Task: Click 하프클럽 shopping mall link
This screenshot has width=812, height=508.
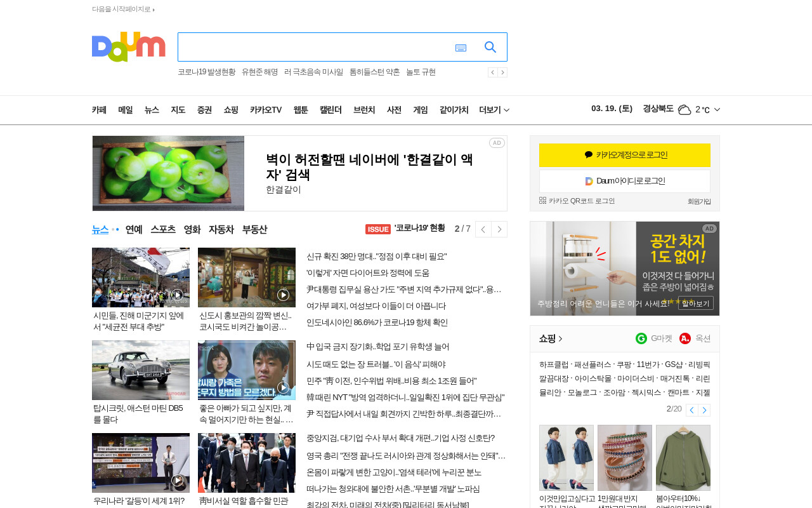Action: click(554, 364)
